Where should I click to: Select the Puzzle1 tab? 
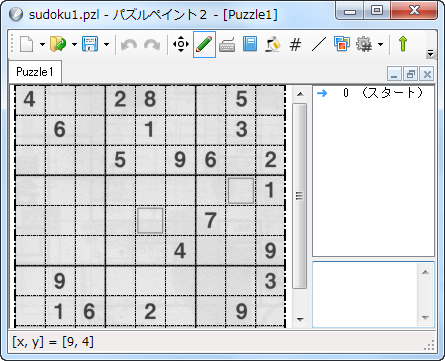pos(35,72)
